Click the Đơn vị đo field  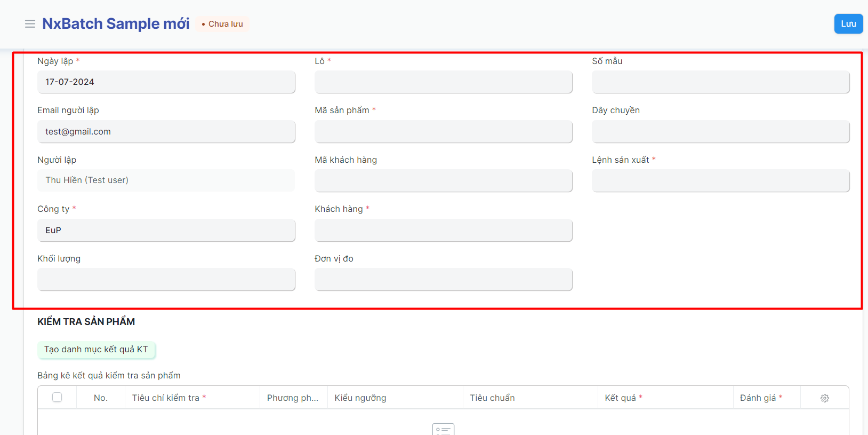tap(443, 280)
